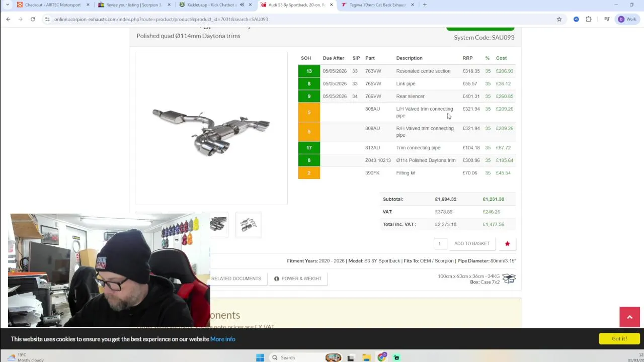Close the Checkout - AIRTEC Motorsport tab

click(x=88, y=5)
